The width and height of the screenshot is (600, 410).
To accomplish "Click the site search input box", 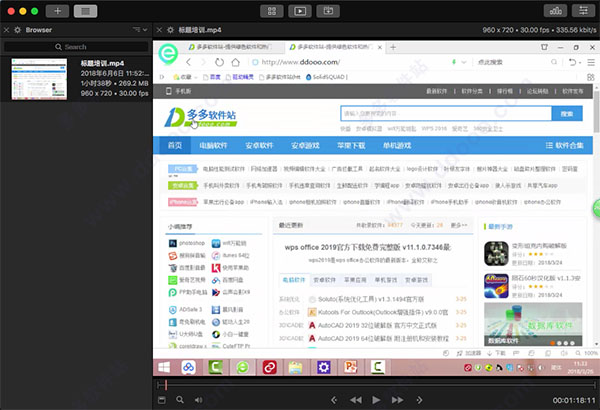I will click(446, 113).
